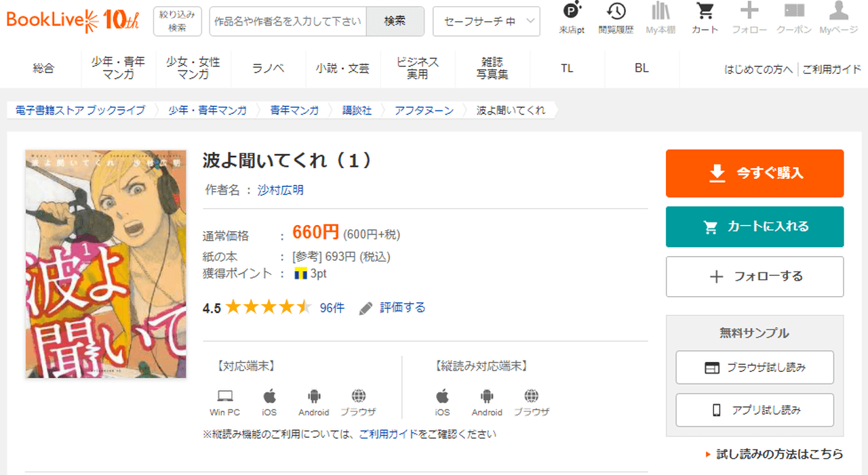
Task: Open 閲覧履歴 browsing history icon
Action: tap(616, 12)
